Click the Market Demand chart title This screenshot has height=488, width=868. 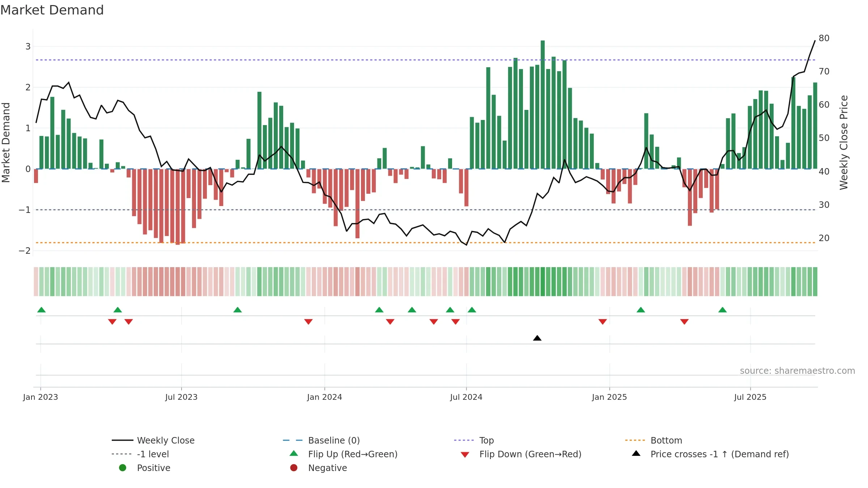click(52, 10)
